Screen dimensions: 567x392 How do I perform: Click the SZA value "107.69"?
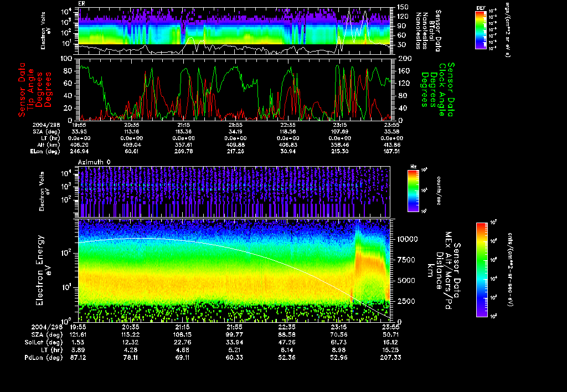(339, 132)
